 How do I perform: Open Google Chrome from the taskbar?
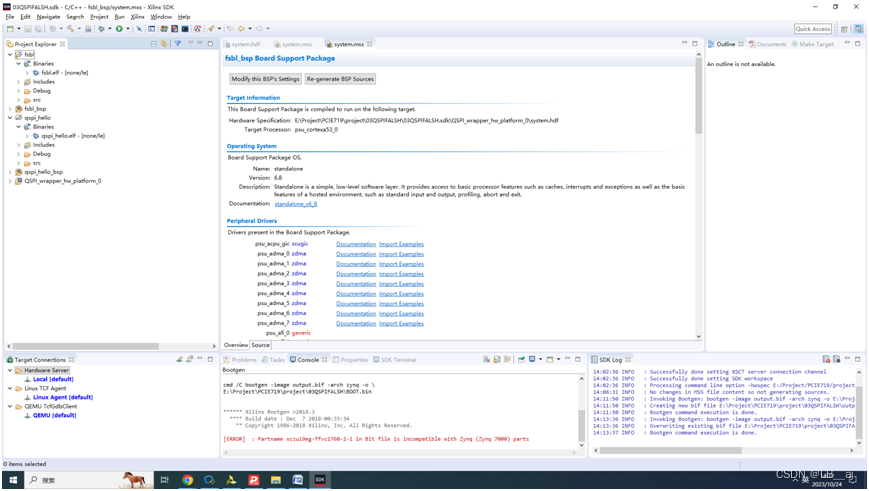187,480
